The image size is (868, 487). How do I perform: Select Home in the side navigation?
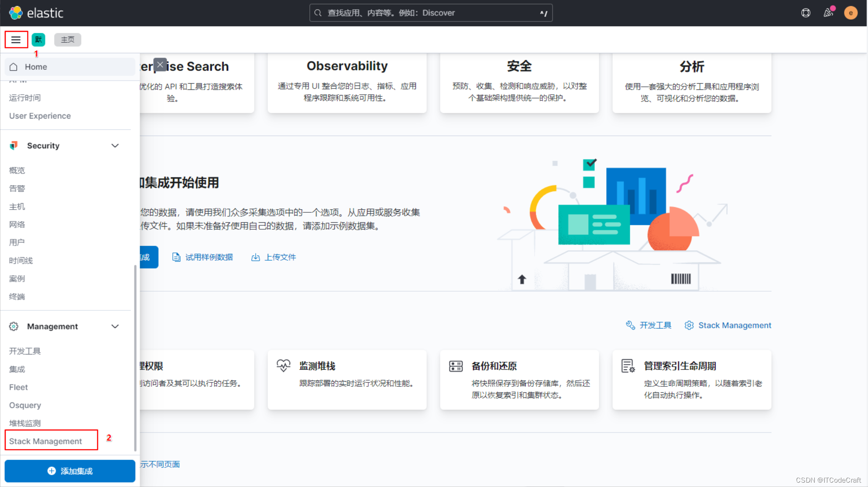(x=70, y=67)
